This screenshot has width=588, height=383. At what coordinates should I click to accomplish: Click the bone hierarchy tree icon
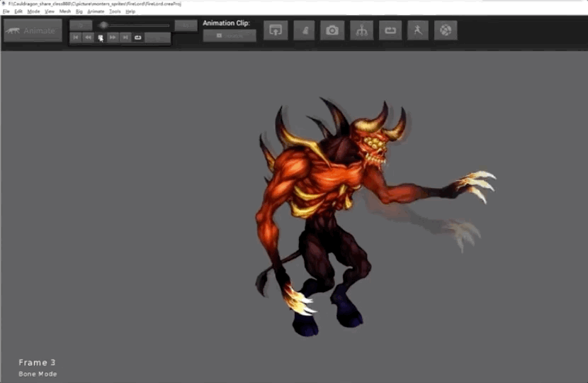click(x=361, y=30)
